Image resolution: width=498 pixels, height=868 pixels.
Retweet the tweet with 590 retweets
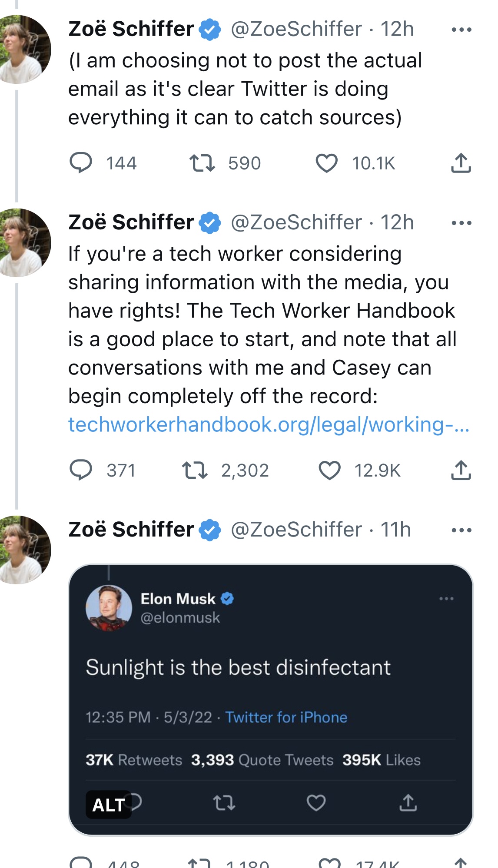click(202, 163)
